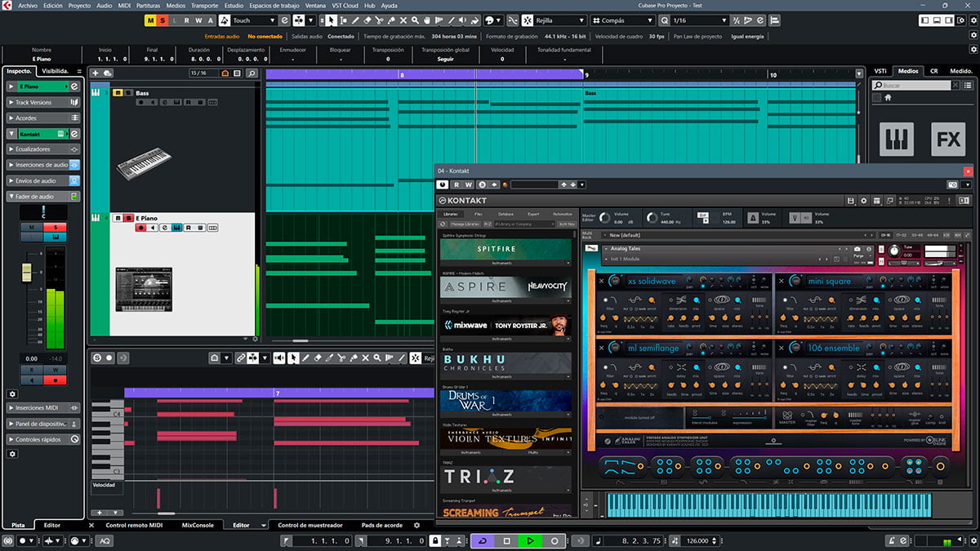
Task: Switch to the MixConsole tab in lower zone
Action: click(197, 525)
